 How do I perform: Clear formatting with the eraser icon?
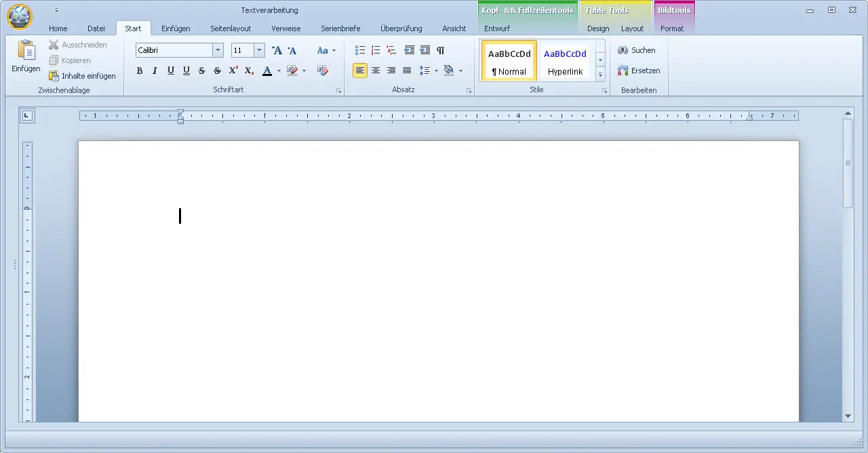point(323,71)
